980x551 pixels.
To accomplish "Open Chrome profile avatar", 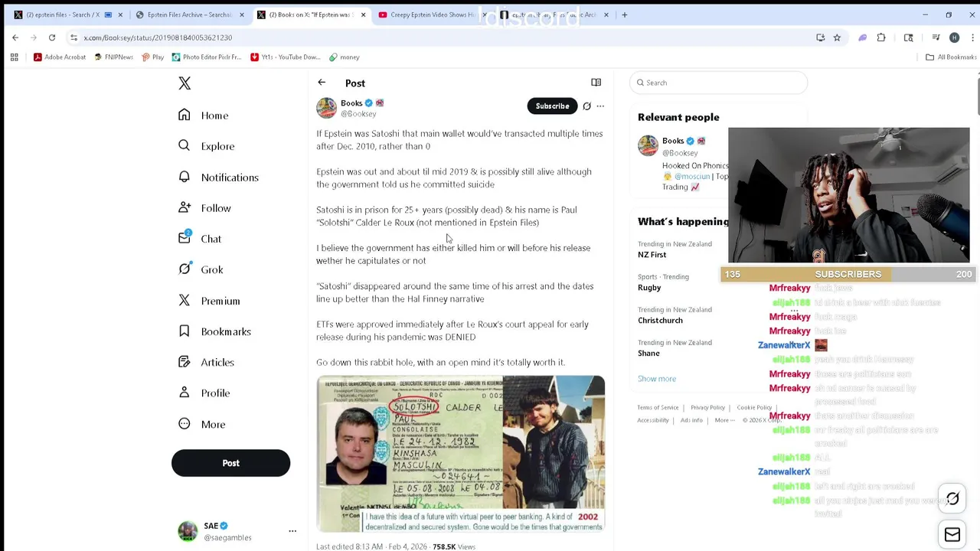I will point(954,37).
